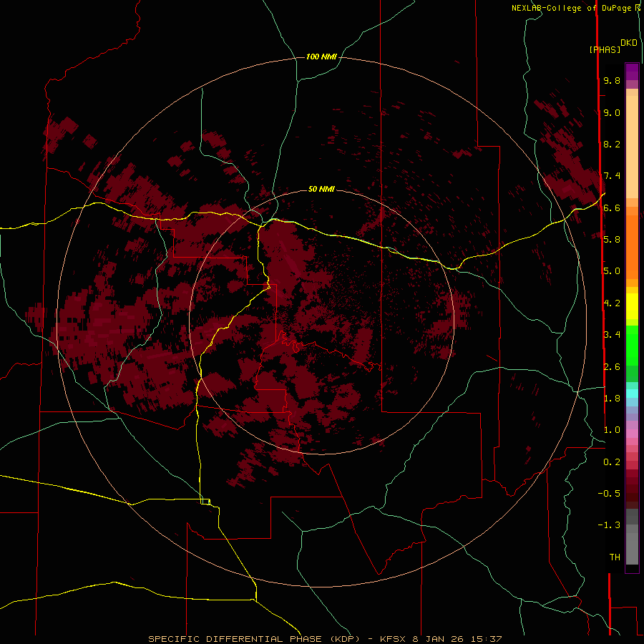The width and height of the screenshot is (644, 644).
Task: Click the "TH" threshold label on legend
Action: click(x=615, y=557)
